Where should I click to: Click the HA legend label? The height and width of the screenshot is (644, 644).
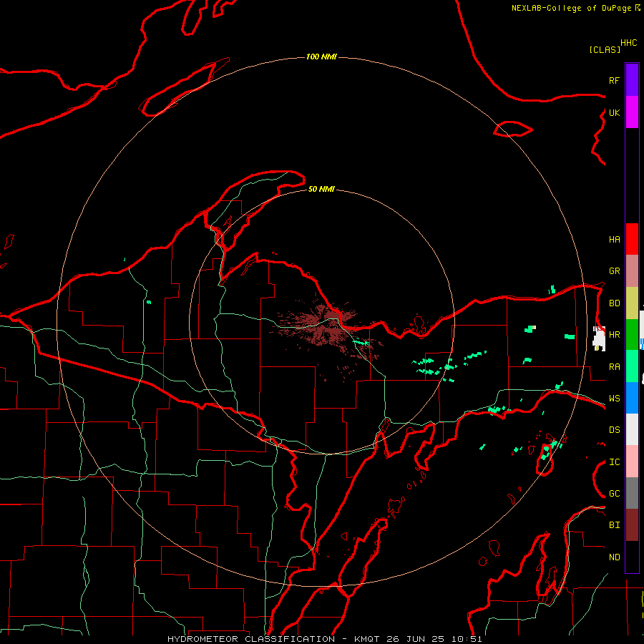tap(614, 240)
